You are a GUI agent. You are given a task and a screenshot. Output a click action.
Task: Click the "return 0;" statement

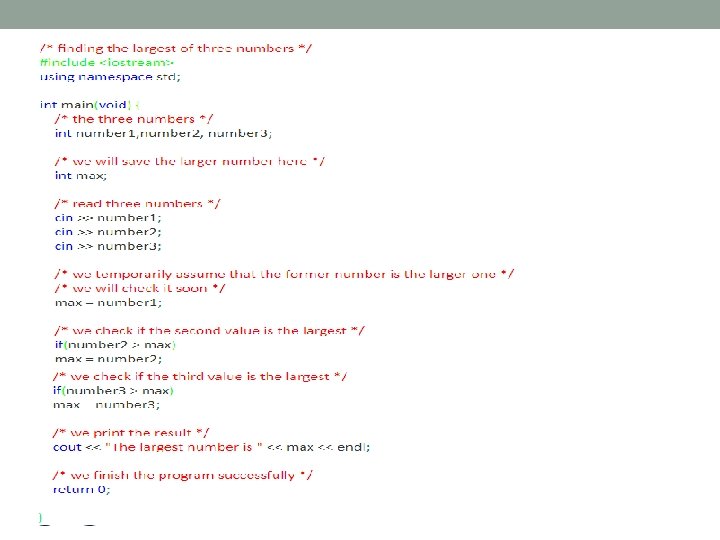(82, 489)
